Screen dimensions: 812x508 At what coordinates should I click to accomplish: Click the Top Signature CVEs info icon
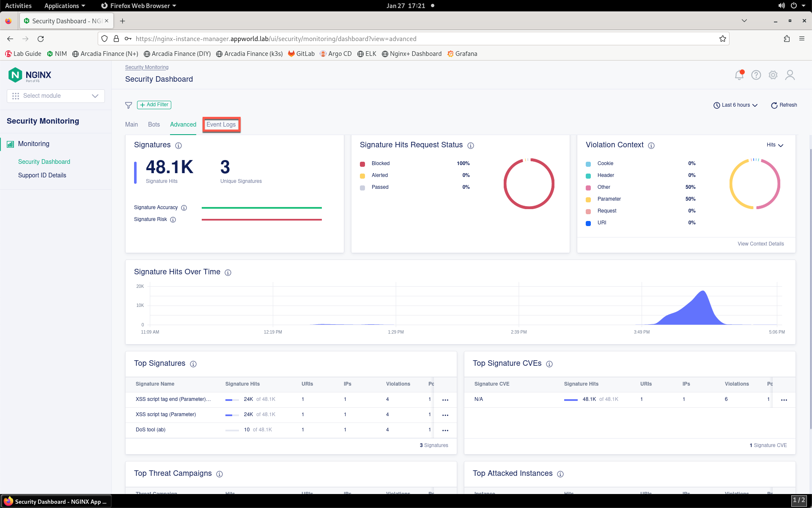549,364
